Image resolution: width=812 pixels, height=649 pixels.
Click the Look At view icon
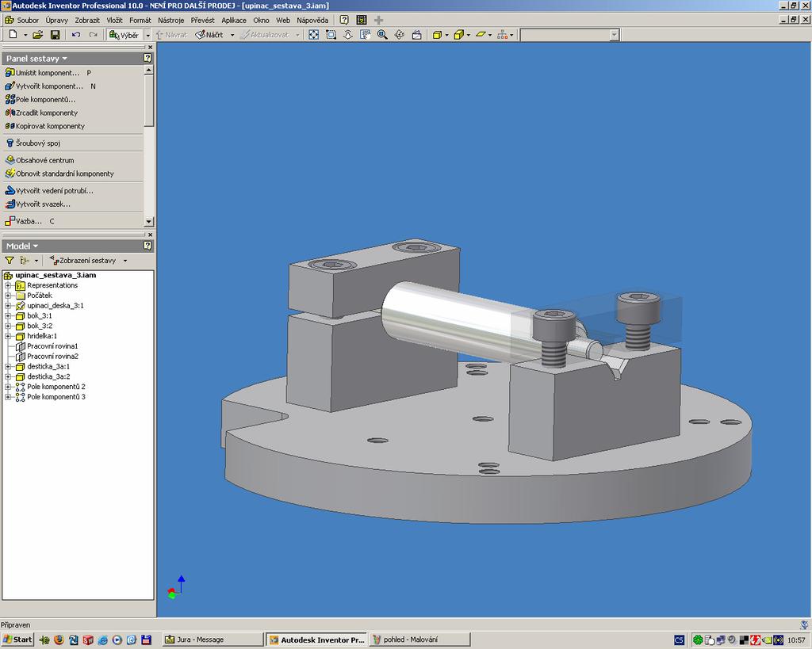click(x=416, y=35)
